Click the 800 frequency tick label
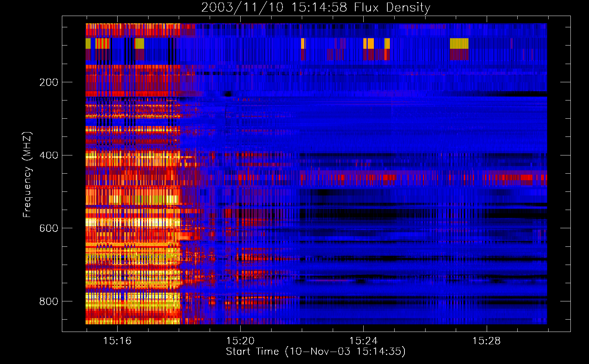The width and height of the screenshot is (589, 364). point(49,301)
